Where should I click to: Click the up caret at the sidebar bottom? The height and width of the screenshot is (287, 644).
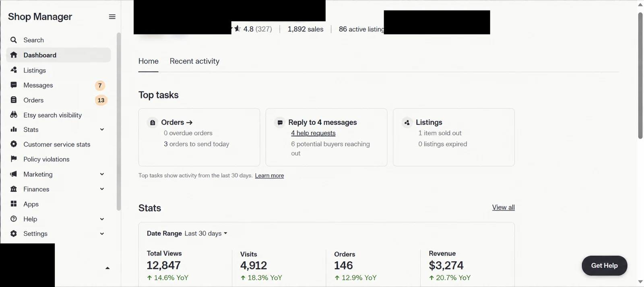[107, 268]
